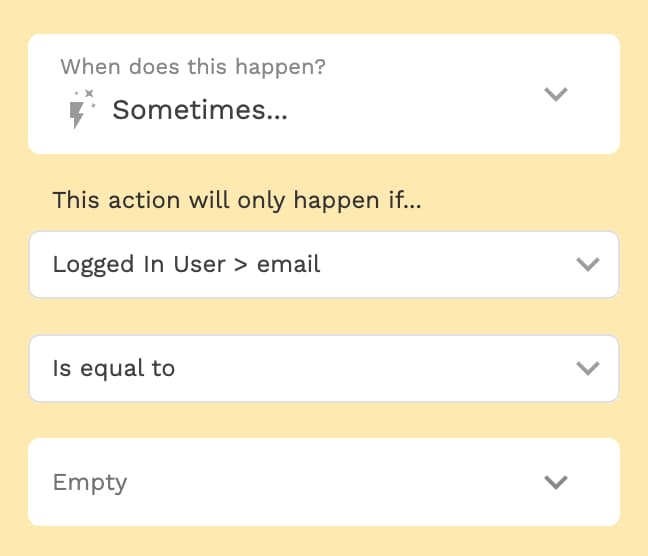Open the Empty value dropdown

(x=324, y=482)
